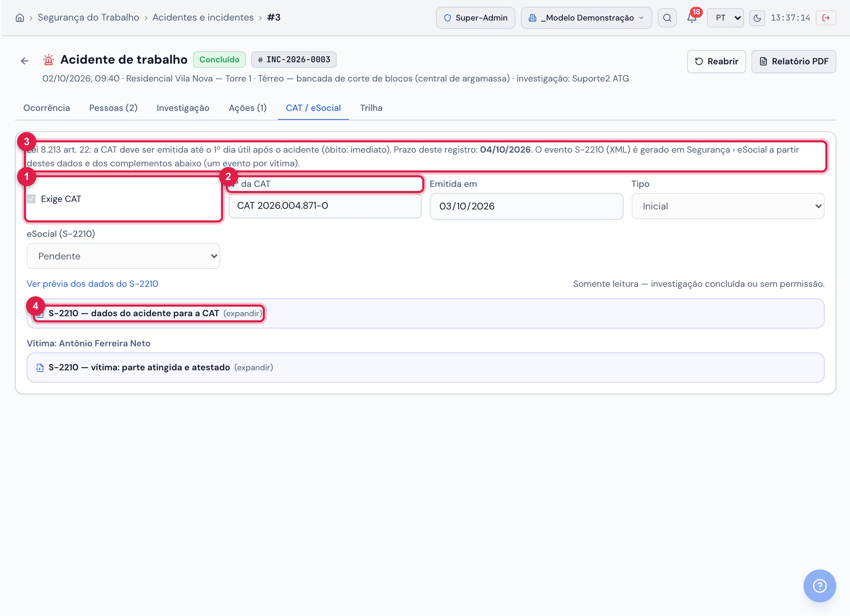Switch to the Ocorrência tab

point(47,108)
